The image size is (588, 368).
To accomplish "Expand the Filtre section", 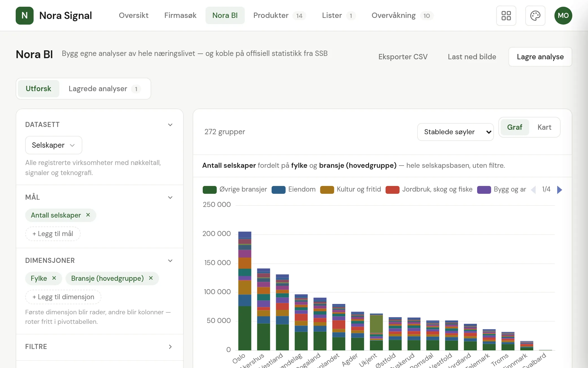I will [x=170, y=347].
